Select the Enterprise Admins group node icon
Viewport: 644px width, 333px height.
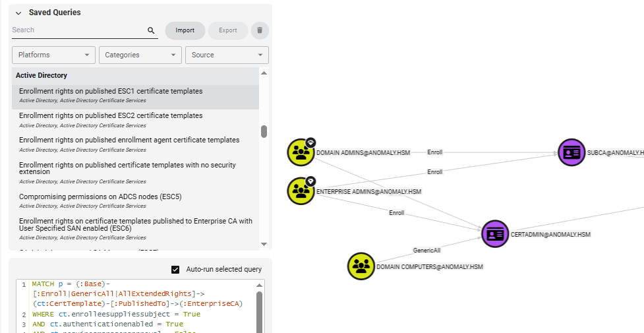click(301, 191)
